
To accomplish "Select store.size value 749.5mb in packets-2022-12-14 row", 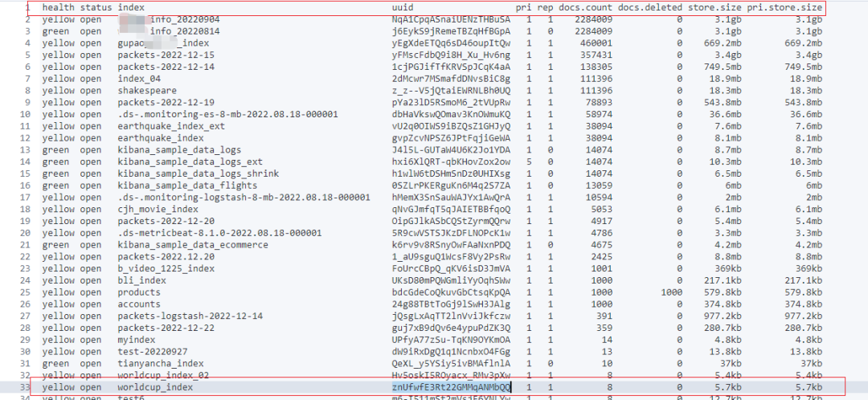I will (723, 67).
